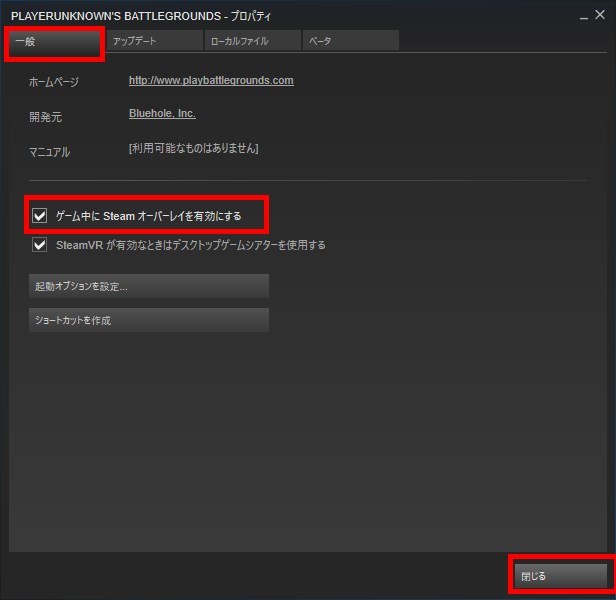Click the ホームページ label
This screenshot has height=600, width=616.
click(54, 82)
